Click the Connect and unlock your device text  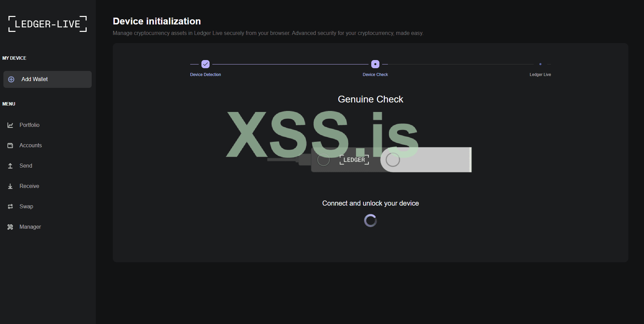coord(371,203)
